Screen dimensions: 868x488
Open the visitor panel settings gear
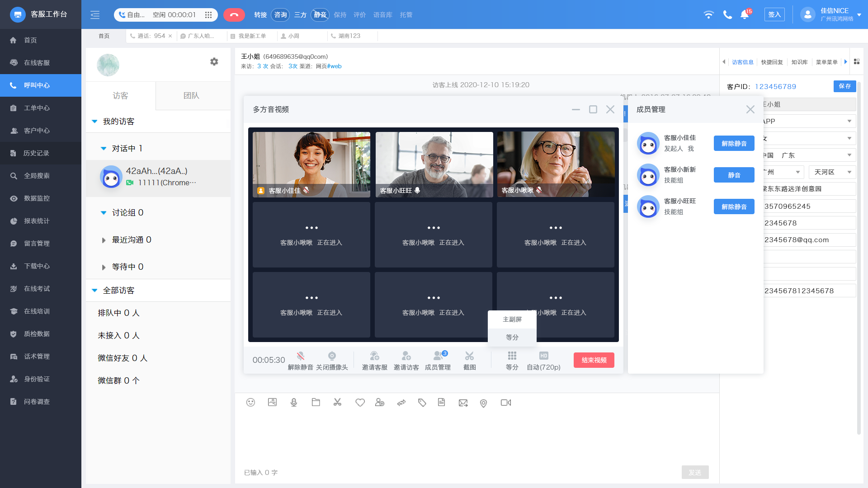pos(214,61)
